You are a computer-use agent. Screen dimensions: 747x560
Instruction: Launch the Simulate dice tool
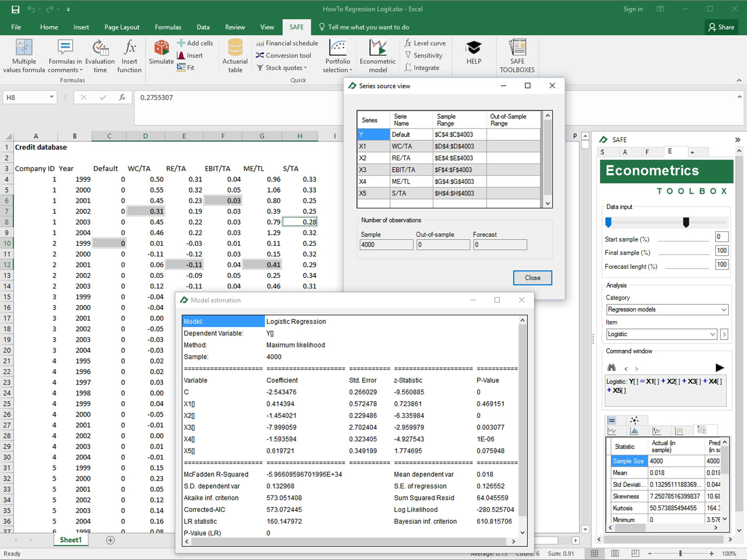tap(161, 52)
